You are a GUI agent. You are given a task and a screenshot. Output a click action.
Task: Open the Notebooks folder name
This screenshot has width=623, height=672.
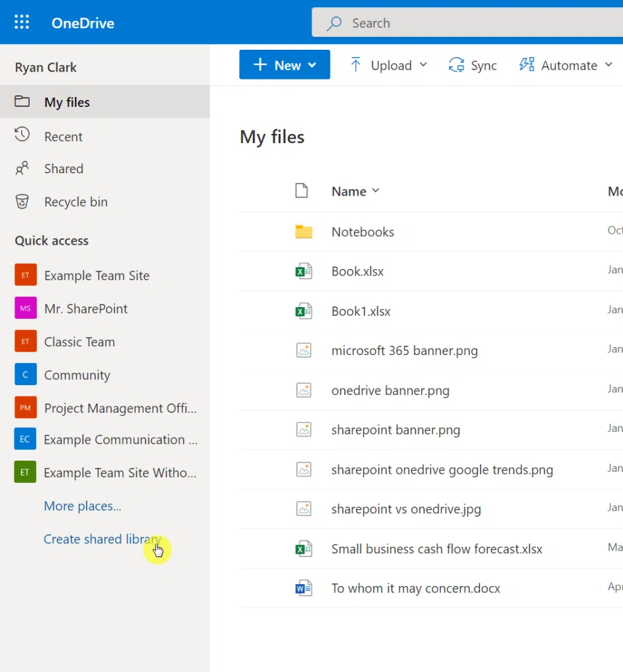pos(363,232)
